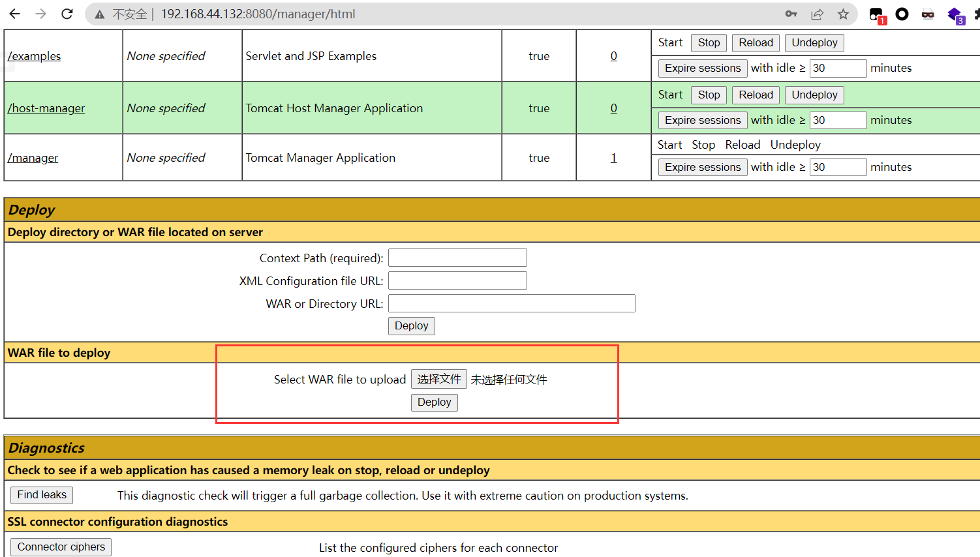Image resolution: width=980 pixels, height=557 pixels.
Task: Click 'true' running status for /manager
Action: (x=539, y=158)
